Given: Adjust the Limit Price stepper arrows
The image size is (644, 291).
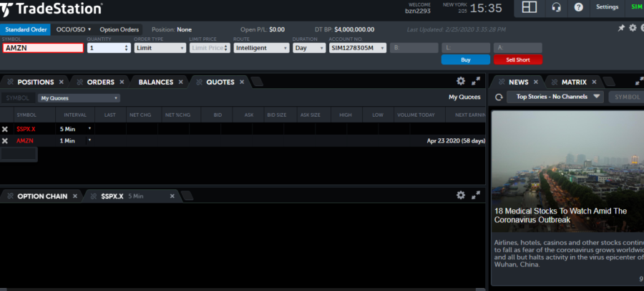Looking at the screenshot, I should point(225,48).
